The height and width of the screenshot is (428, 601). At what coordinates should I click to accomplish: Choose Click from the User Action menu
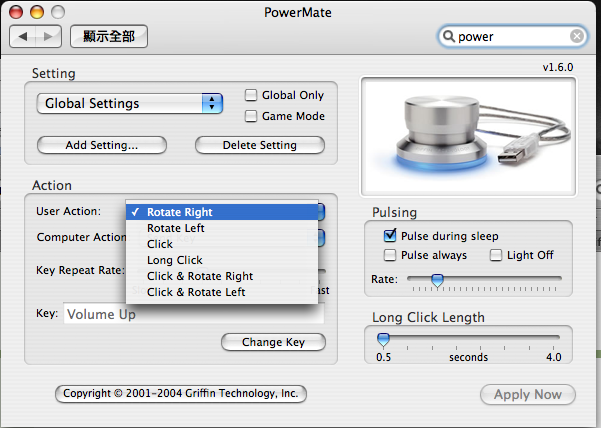coord(222,244)
